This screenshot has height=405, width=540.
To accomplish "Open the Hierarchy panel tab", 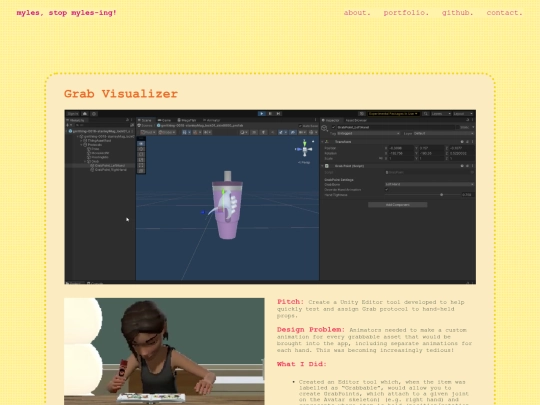I will coord(76,120).
